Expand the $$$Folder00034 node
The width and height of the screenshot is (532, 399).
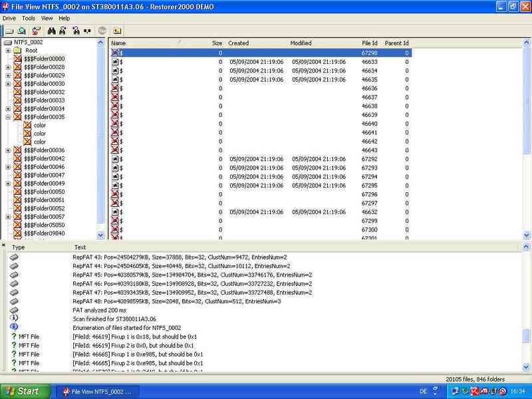click(8, 109)
